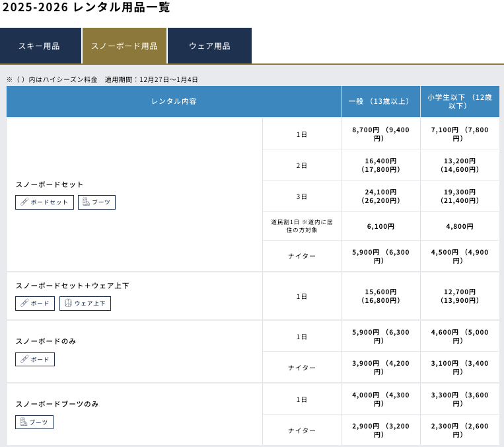
Task: Click the 16,400円(17,800円) price cell
Action: tap(381, 165)
